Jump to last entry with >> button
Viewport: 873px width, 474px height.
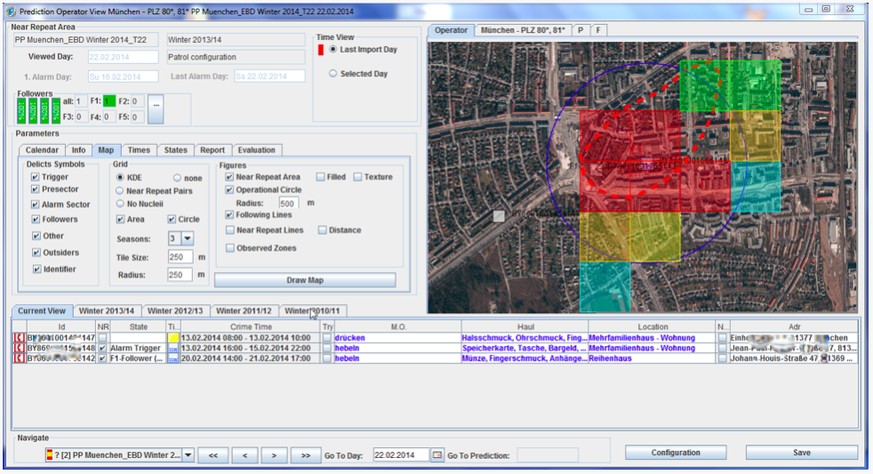[305, 455]
